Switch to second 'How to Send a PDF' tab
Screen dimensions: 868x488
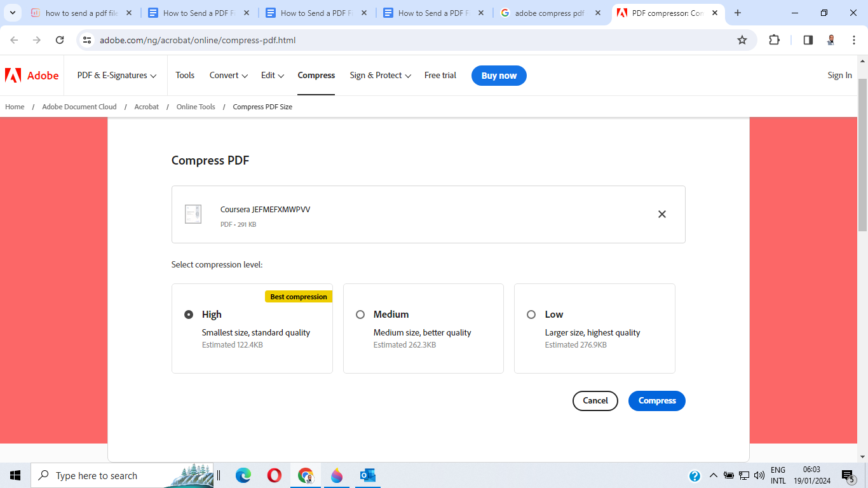pyautogui.click(x=316, y=13)
